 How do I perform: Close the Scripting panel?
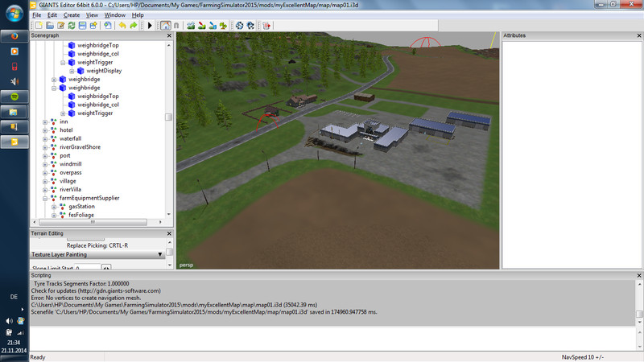point(639,275)
